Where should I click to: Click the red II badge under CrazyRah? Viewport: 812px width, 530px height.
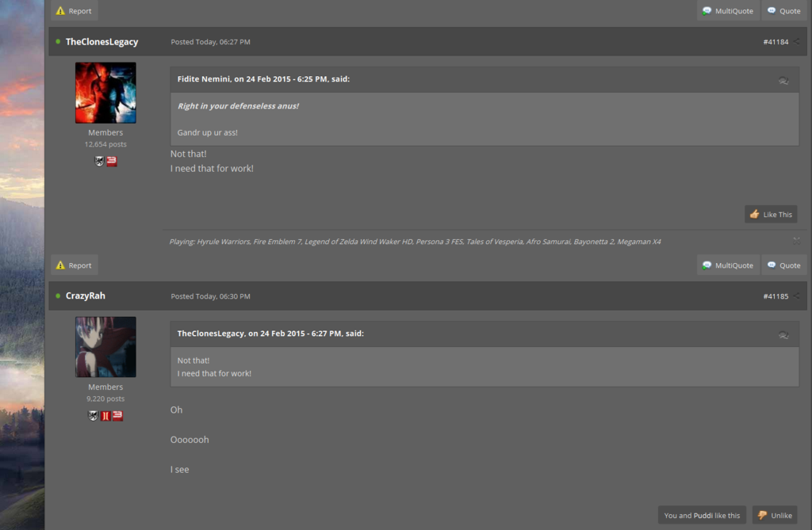tap(105, 415)
